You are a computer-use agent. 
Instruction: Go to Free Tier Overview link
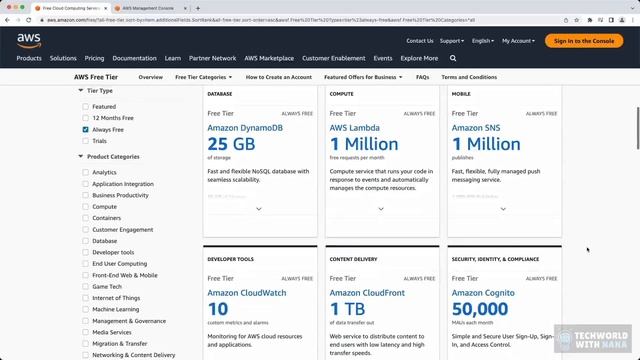point(150,77)
